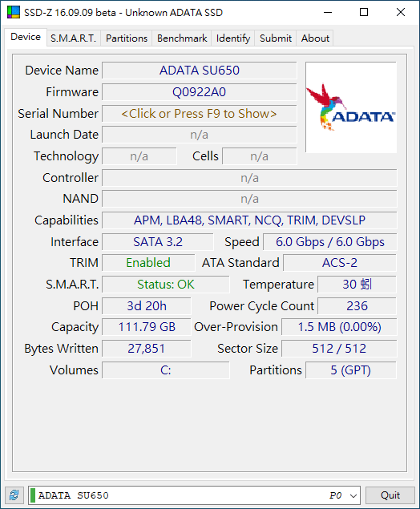
Task: Click the Capacity value 111.79 GB
Action: (x=147, y=327)
